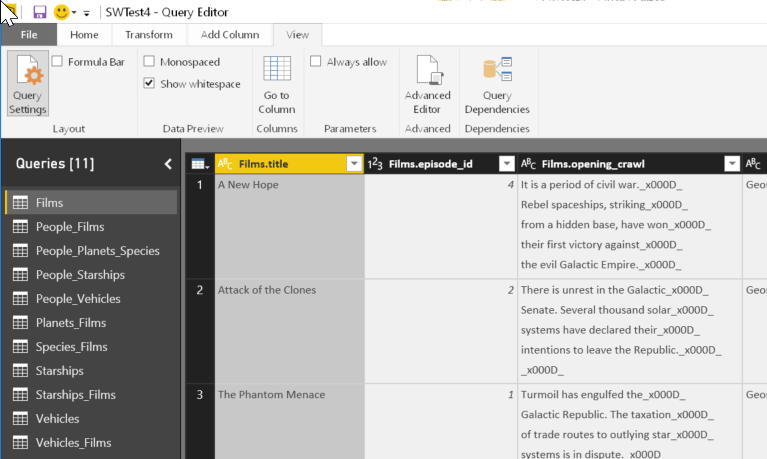
Task: Select row number 2 header
Action: [200, 331]
